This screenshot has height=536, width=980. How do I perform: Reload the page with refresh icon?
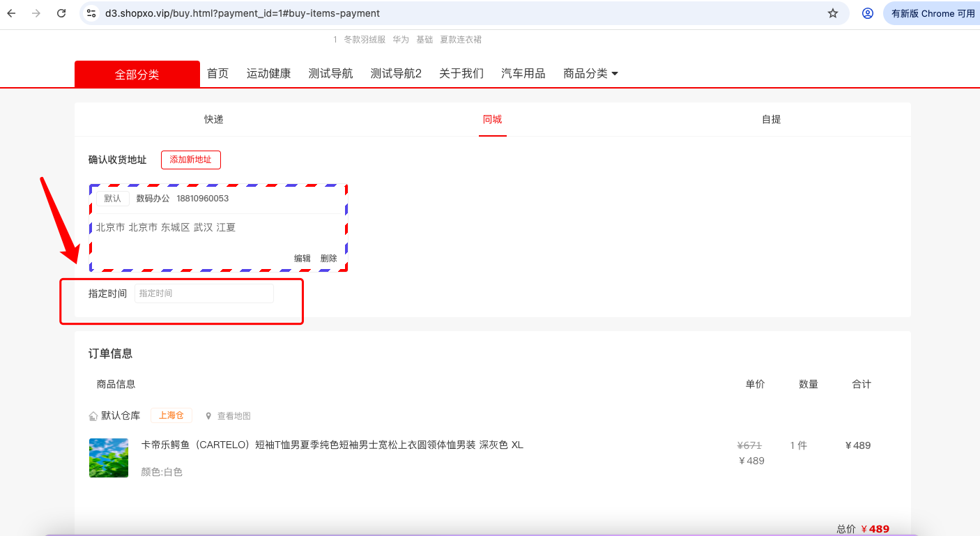61,13
